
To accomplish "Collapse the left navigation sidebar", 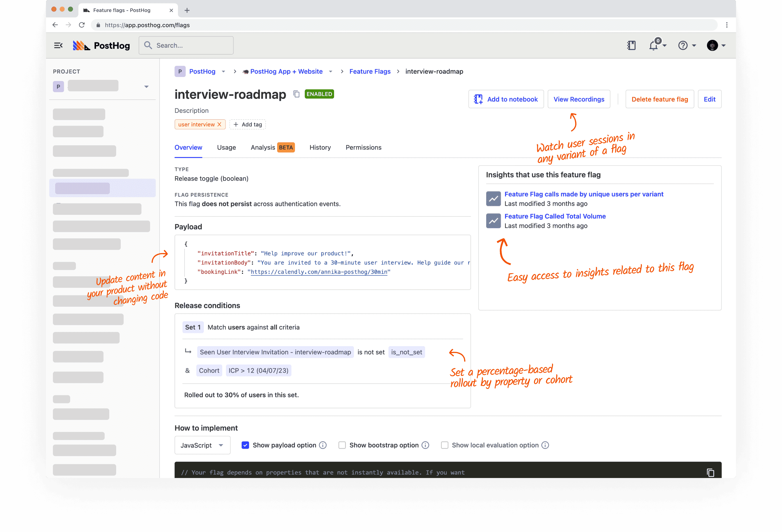I will (58, 45).
